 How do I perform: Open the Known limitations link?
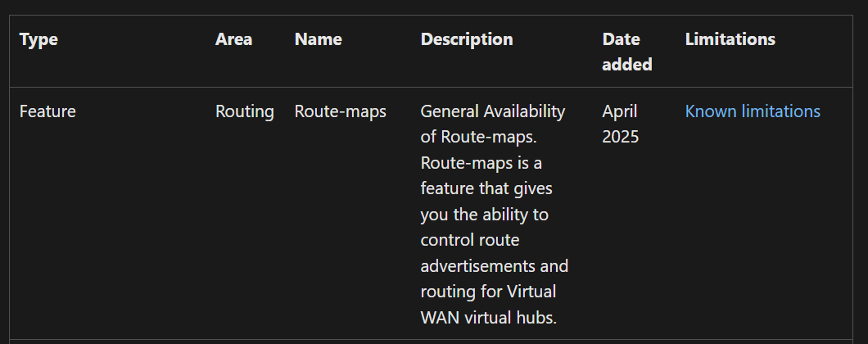(752, 111)
